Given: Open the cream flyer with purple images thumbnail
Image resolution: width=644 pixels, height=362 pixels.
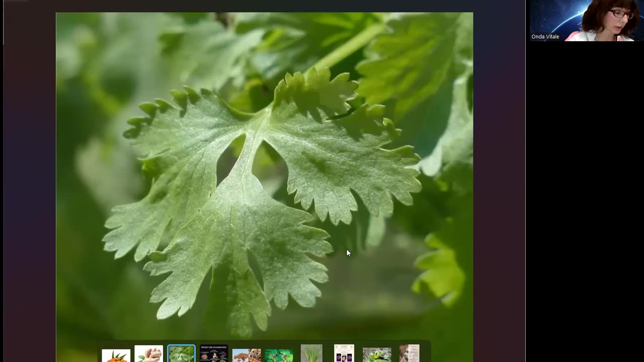Looking at the screenshot, I should pos(344,353).
